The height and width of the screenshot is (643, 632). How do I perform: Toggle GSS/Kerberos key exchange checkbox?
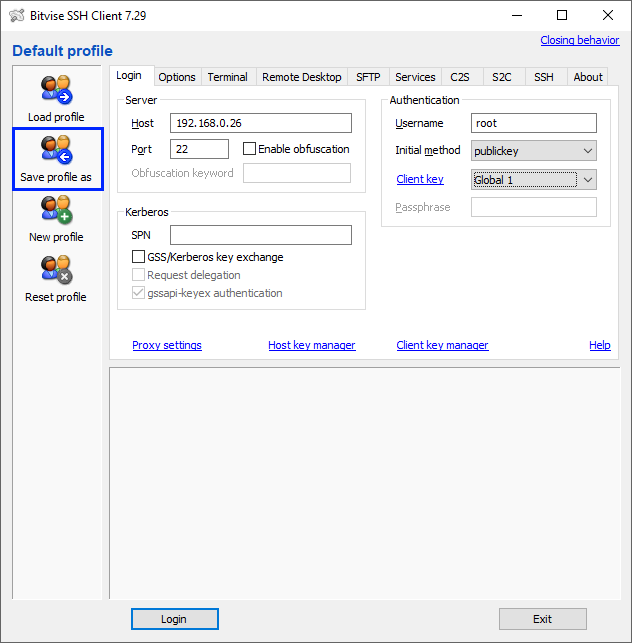(x=138, y=257)
